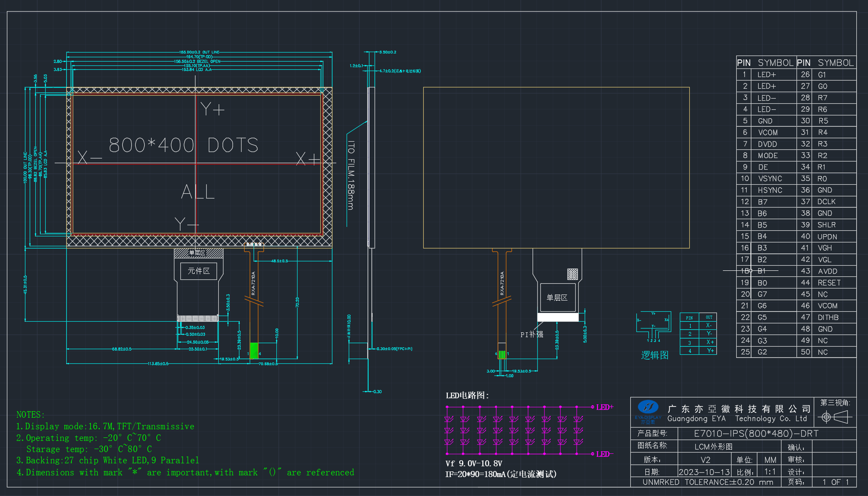Select the LED- terminal in the LED circuit diagram
Image resolution: width=868 pixels, height=496 pixels.
pyautogui.click(x=604, y=454)
